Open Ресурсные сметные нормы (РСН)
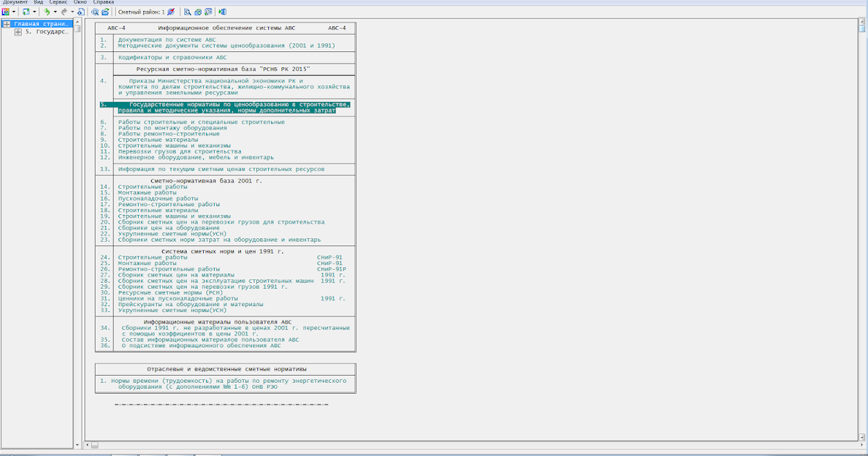The image size is (868, 456). click(171, 292)
